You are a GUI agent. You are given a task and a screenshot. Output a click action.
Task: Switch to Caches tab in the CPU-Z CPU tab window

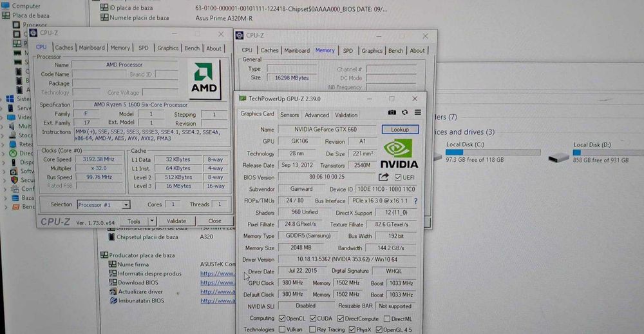pos(64,47)
